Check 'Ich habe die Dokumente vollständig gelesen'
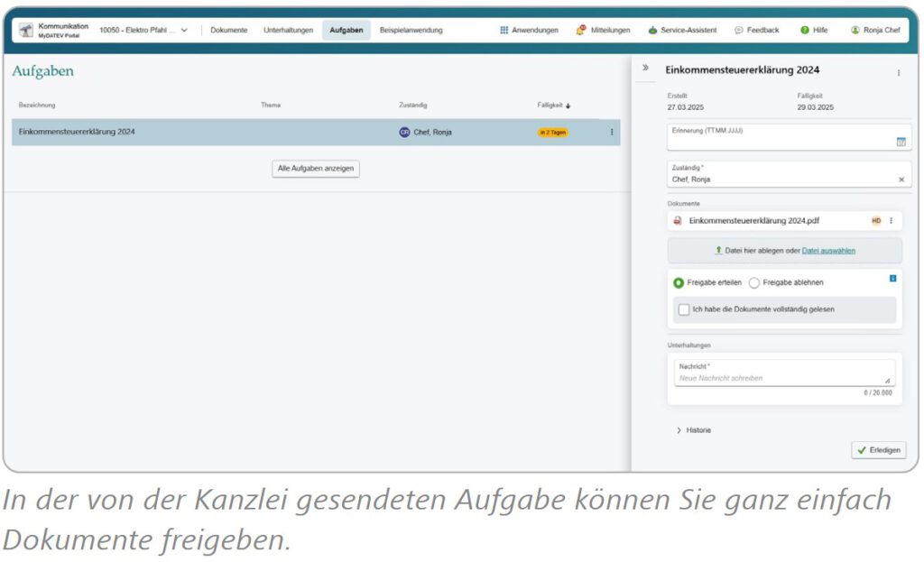 click(684, 311)
